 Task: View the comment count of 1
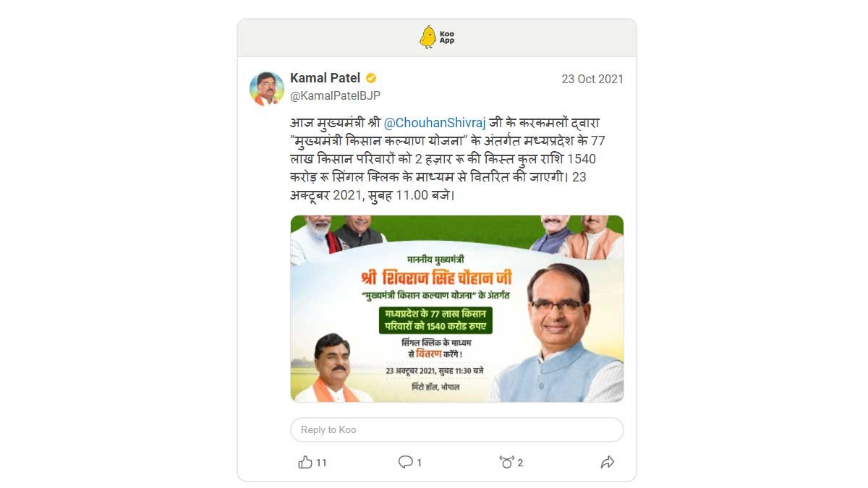[420, 463]
